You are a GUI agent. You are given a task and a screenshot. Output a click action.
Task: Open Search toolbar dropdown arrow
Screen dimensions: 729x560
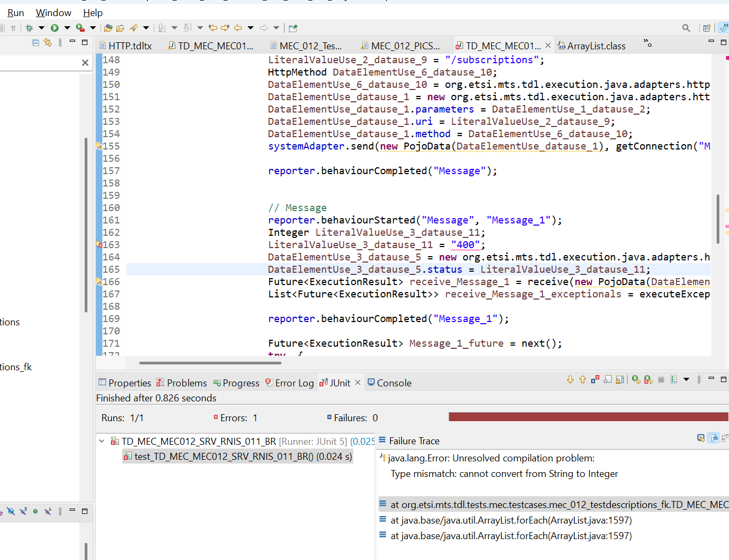coord(146,28)
